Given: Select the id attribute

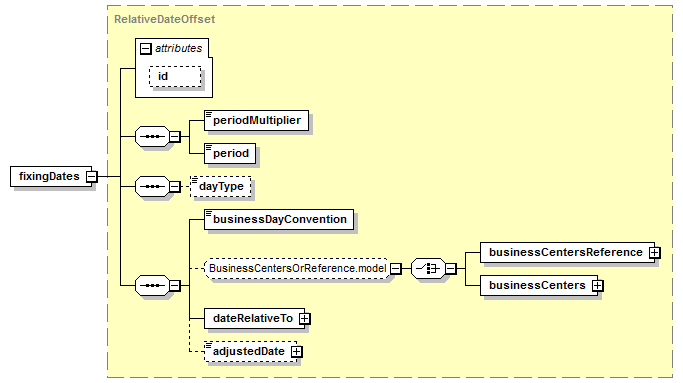Looking at the screenshot, I should click(x=175, y=77).
